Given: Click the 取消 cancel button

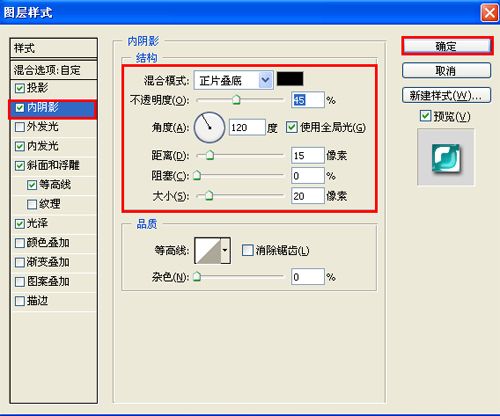Looking at the screenshot, I should coord(447,70).
